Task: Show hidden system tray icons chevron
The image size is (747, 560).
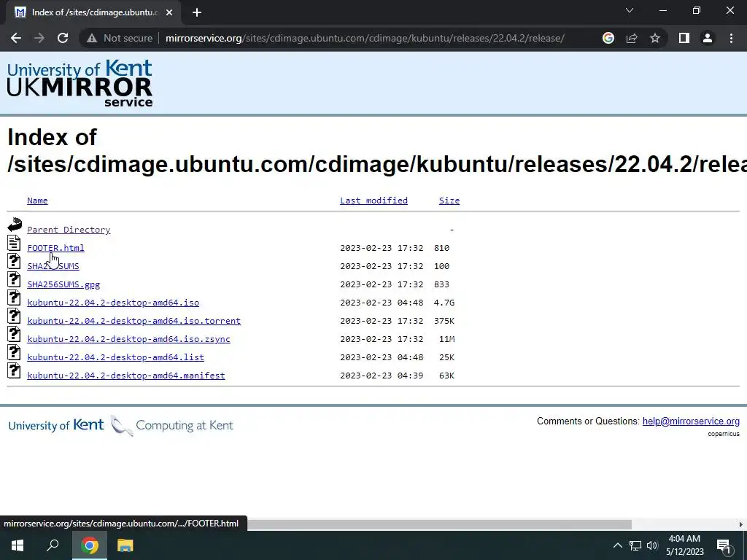Action: 617,545
